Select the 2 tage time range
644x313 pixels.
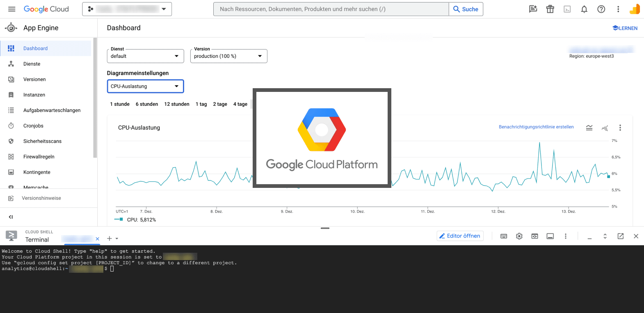click(220, 104)
